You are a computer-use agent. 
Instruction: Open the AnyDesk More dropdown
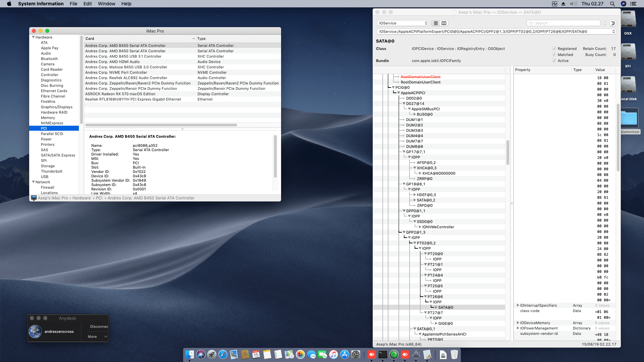click(97, 337)
